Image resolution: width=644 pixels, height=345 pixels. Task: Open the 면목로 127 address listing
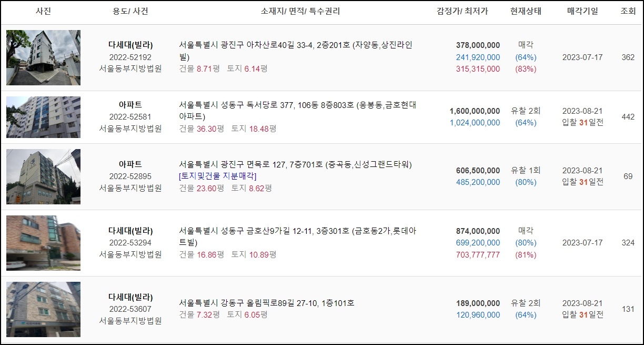click(295, 164)
